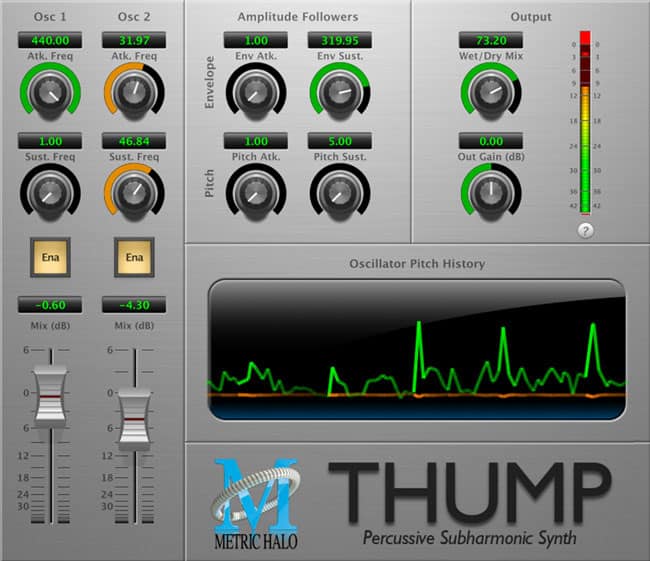Select the -0.60 Mix (dB) value field
Image resolution: width=650 pixels, height=561 pixels.
50,305
